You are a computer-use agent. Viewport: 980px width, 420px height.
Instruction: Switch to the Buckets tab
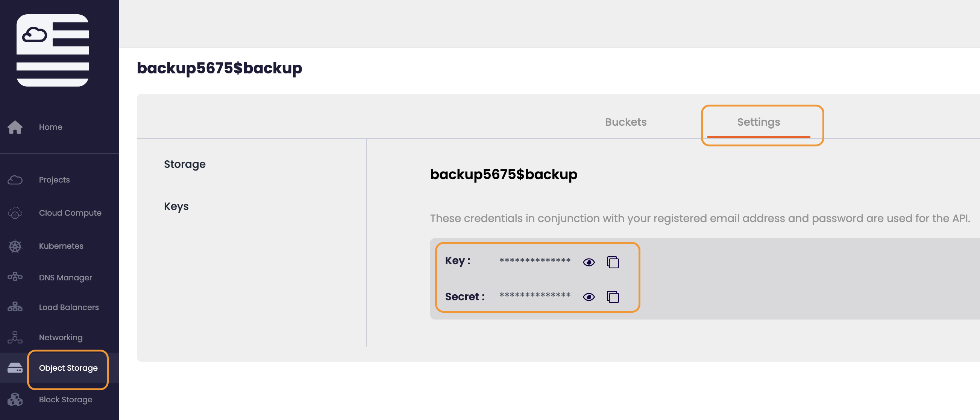(x=625, y=122)
